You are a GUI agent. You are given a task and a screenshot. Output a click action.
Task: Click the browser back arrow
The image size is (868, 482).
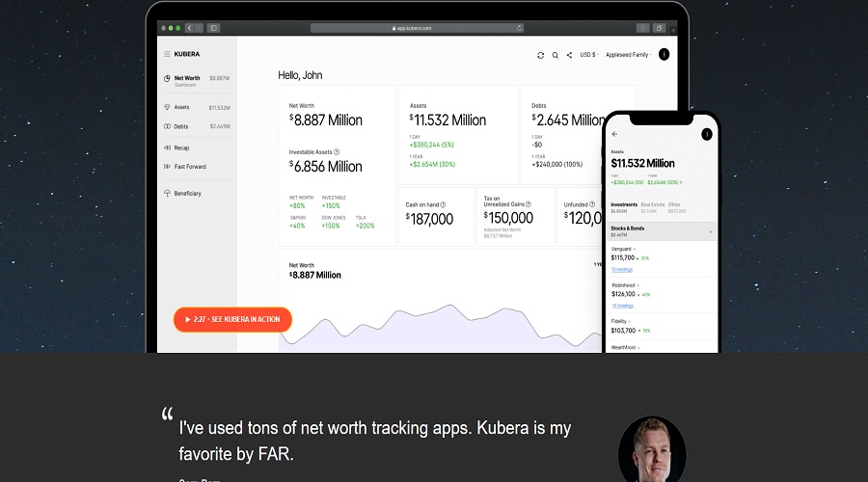[189, 28]
